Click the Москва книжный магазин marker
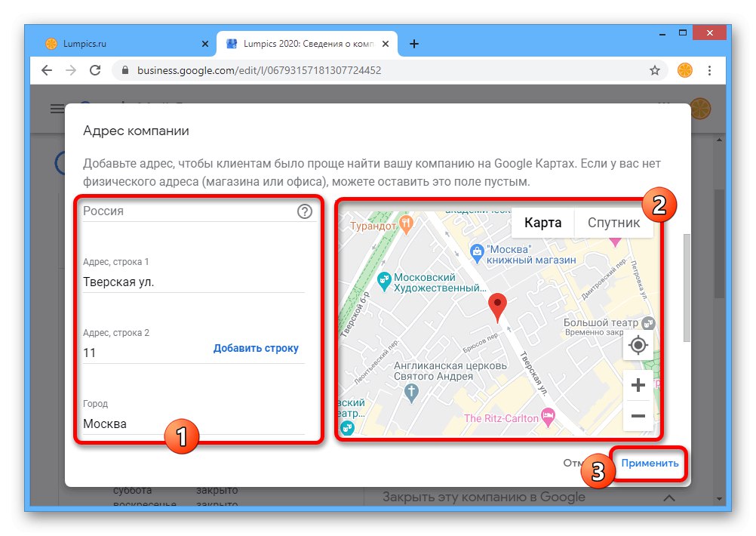Image resolution: width=756 pixels, height=536 pixels. point(477,254)
